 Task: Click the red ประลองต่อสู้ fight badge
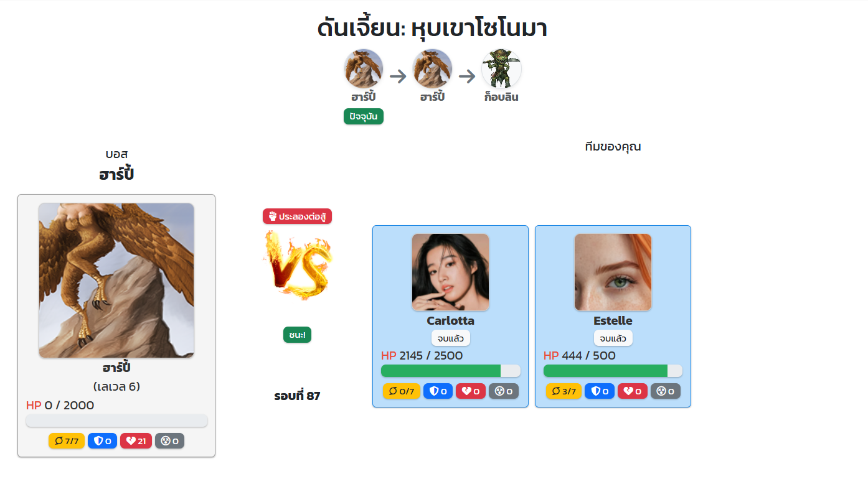[x=297, y=216]
